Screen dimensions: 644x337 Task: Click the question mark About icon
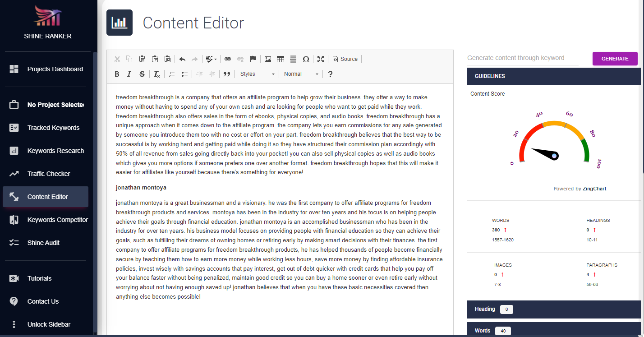tap(330, 74)
